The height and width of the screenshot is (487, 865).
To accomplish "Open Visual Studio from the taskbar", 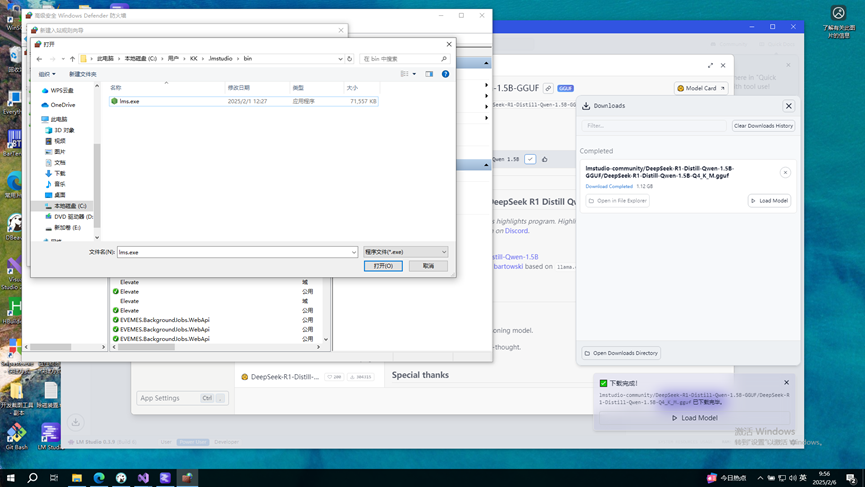I will click(x=143, y=478).
